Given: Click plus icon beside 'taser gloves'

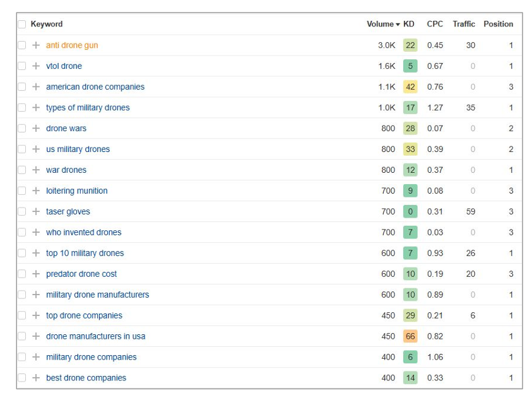Looking at the screenshot, I should click(x=36, y=212).
